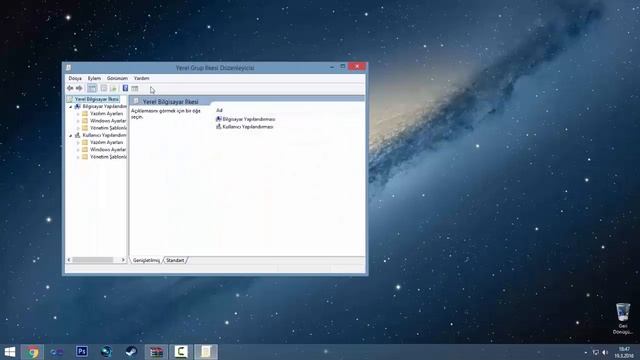Show hidden icons in the system tray
Image resolution: width=640 pixels, height=360 pixels.
(x=586, y=352)
